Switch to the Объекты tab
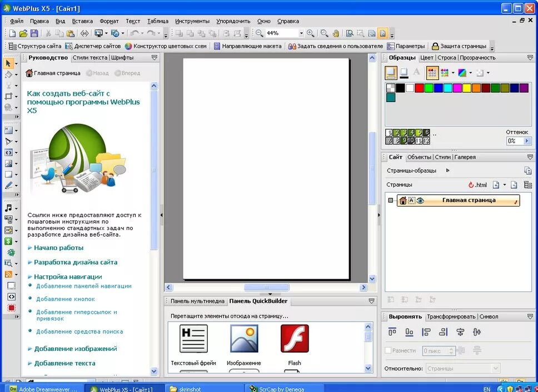 419,157
